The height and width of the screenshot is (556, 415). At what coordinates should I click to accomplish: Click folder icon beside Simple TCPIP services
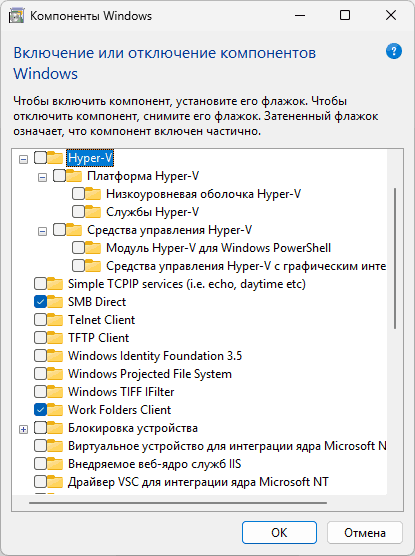[x=56, y=284]
